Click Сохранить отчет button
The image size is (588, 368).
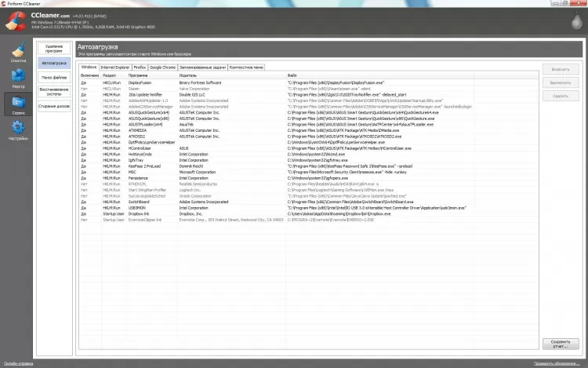561,344
